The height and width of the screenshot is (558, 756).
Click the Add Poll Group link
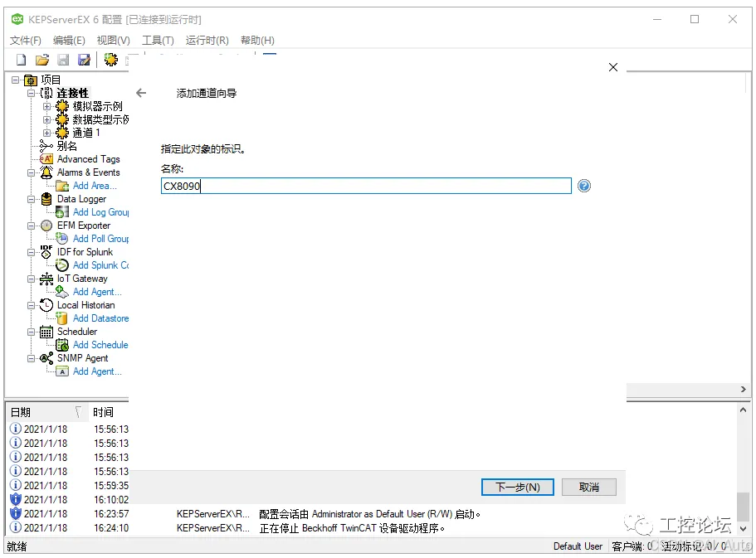pyautogui.click(x=100, y=239)
